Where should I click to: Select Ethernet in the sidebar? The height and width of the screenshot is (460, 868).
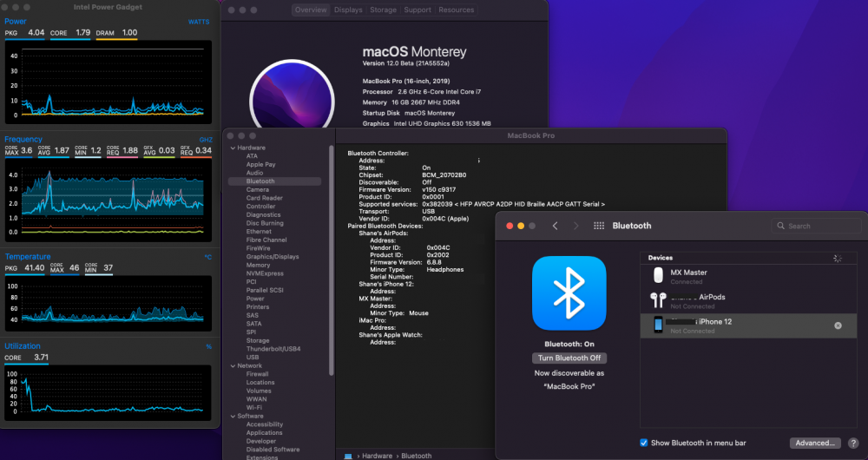click(x=259, y=232)
